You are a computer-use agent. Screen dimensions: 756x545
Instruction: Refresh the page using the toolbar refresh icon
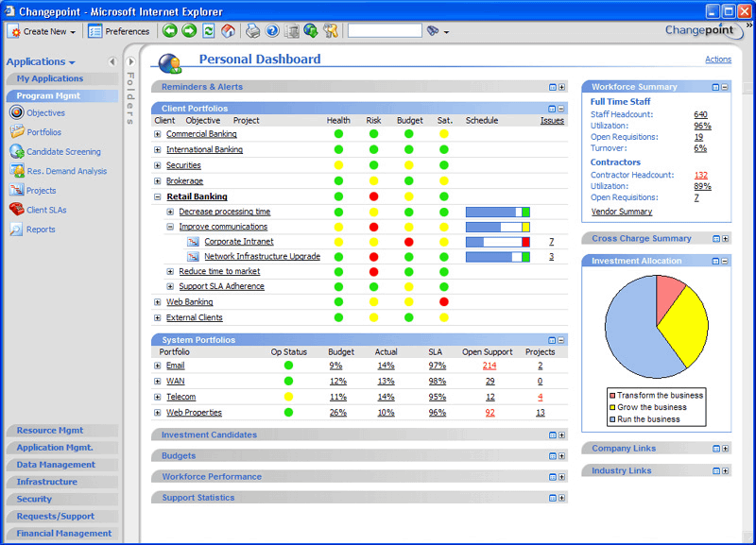[x=208, y=31]
